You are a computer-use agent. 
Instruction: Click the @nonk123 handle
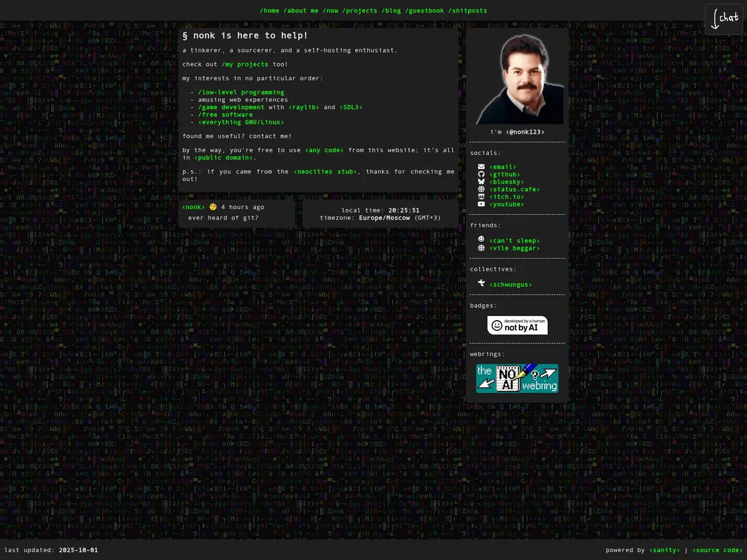coord(524,132)
